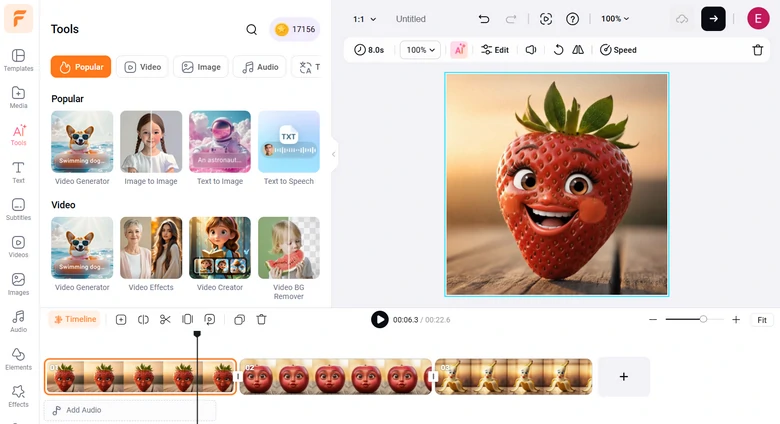Click the trim clip icon in timeline toolbar

point(188,319)
